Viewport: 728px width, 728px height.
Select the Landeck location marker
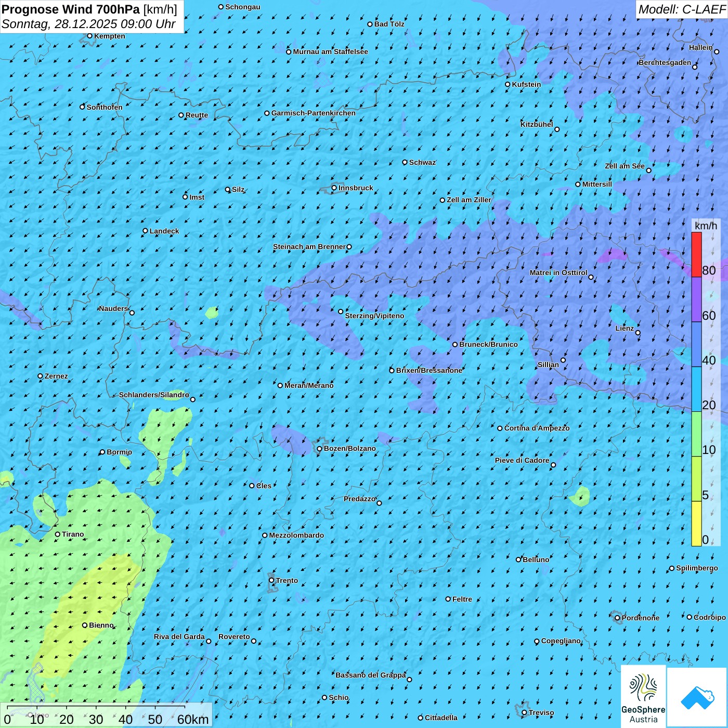point(146,231)
